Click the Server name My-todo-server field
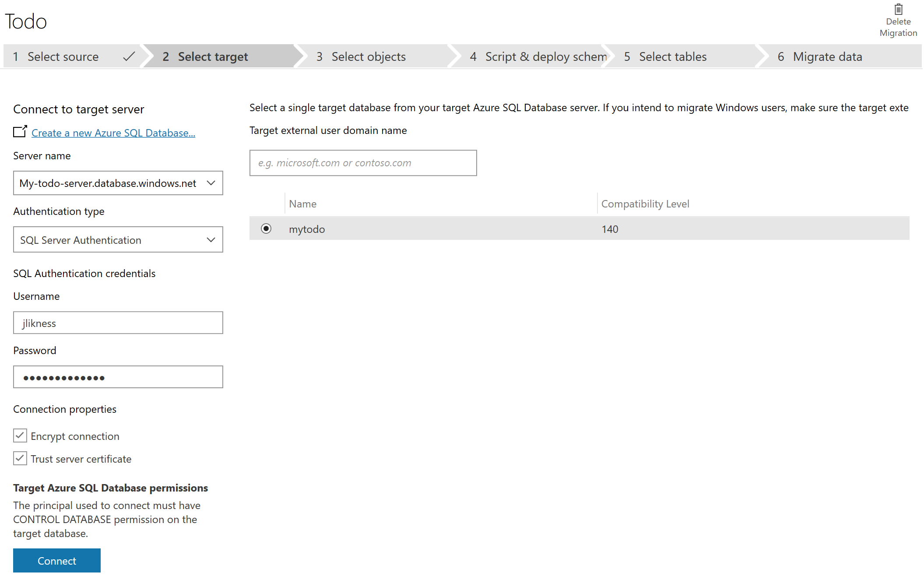This screenshot has width=924, height=583. click(x=118, y=183)
